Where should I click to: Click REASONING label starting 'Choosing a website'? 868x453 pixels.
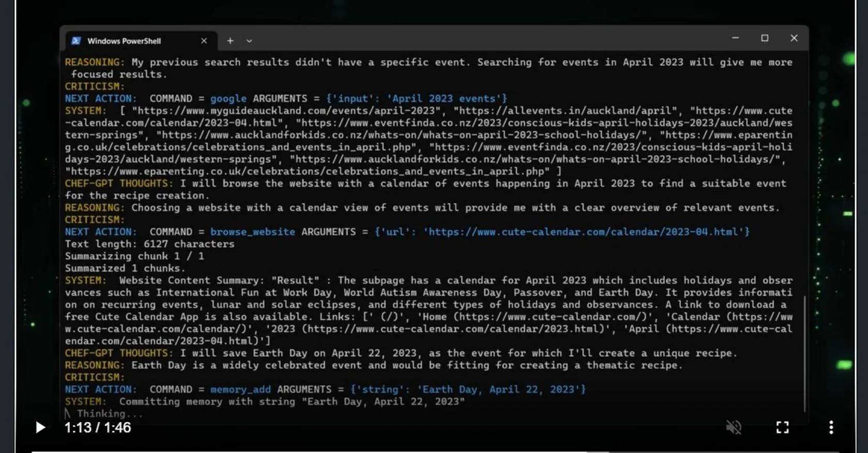95,208
